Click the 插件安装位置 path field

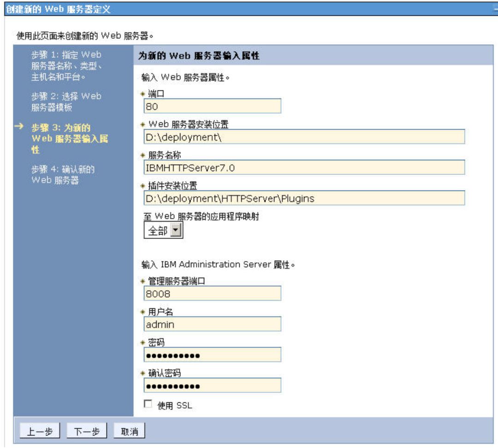304,198
